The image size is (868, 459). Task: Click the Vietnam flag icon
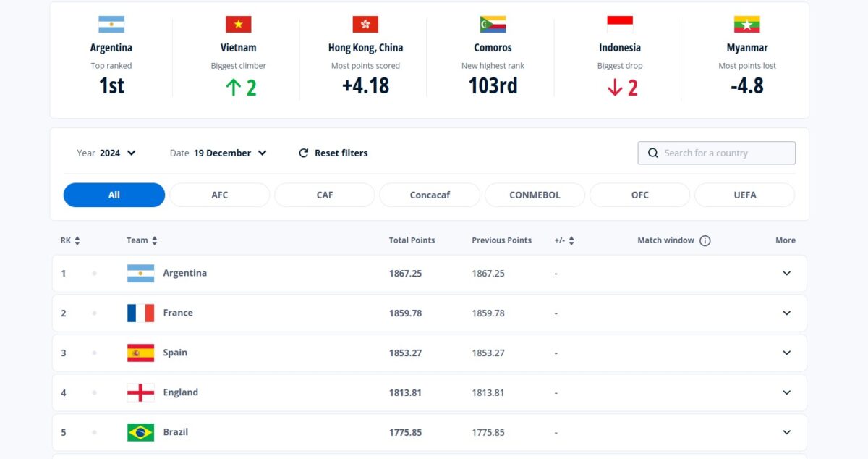(239, 25)
